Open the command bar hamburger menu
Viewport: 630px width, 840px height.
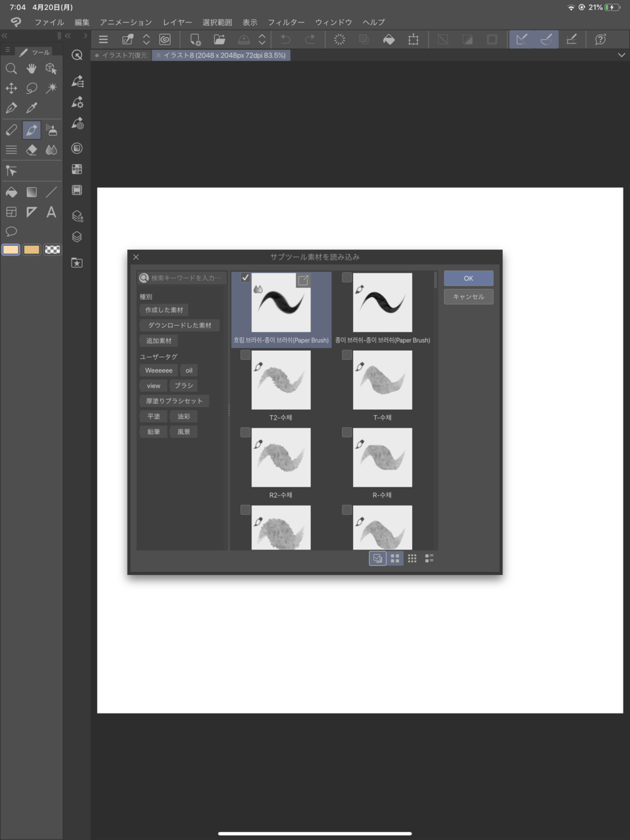[103, 39]
